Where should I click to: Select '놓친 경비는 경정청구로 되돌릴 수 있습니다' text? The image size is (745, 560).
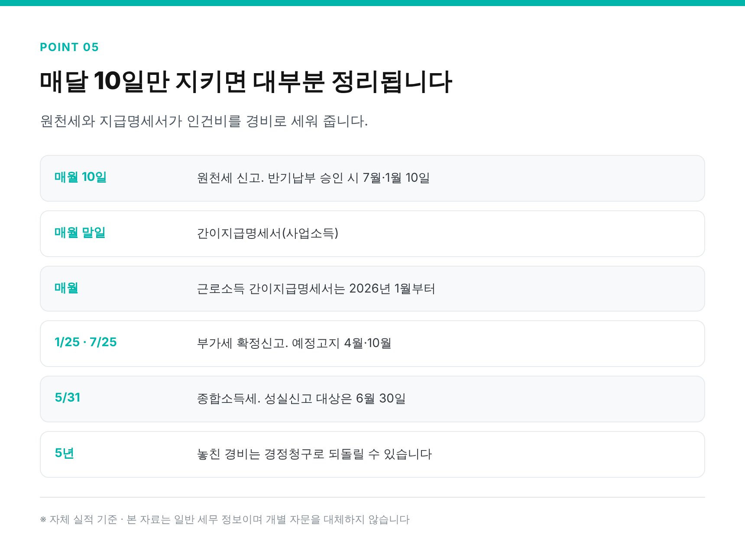[x=314, y=454]
